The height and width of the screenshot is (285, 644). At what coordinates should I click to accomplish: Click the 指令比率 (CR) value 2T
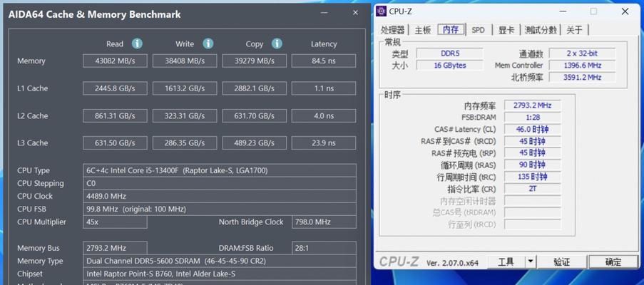point(532,189)
